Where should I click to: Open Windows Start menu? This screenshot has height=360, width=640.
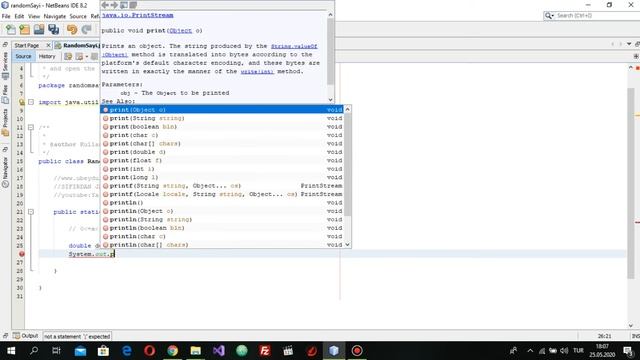(11, 351)
